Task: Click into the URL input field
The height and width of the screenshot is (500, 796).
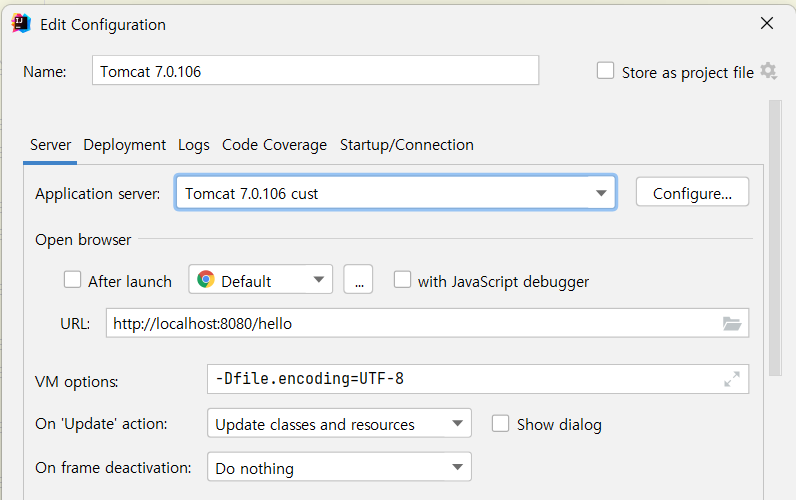Action: [427, 323]
